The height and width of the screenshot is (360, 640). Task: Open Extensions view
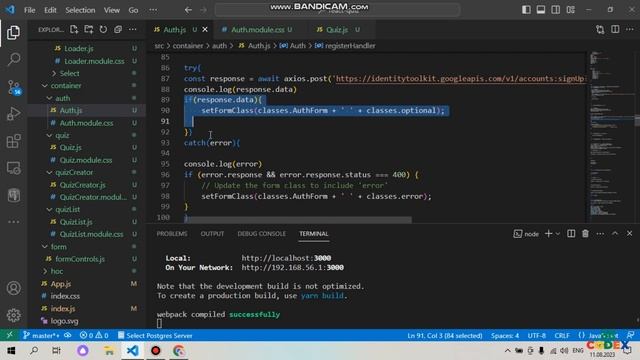click(13, 141)
